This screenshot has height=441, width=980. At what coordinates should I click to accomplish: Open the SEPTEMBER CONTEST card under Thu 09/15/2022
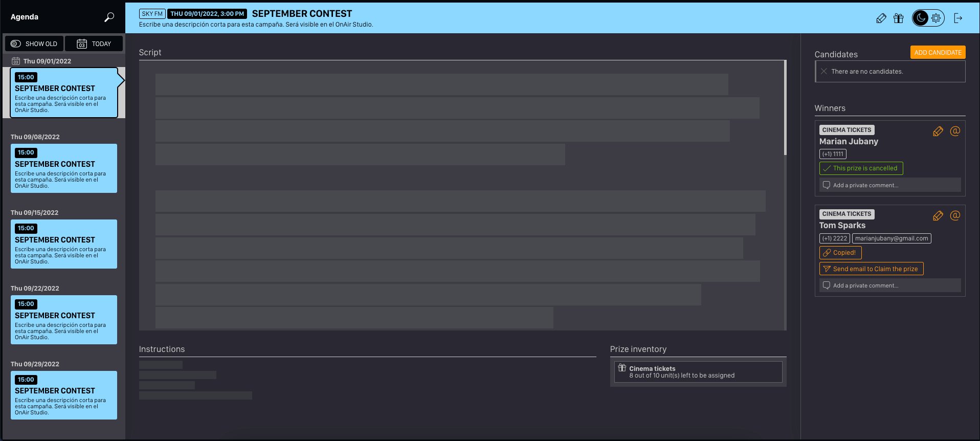pyautogui.click(x=64, y=244)
